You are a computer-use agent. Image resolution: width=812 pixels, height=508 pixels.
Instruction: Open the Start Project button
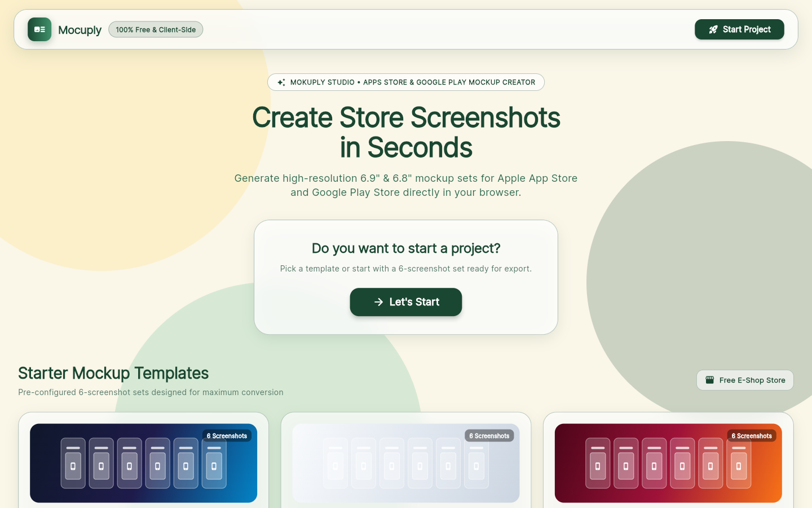(739, 29)
